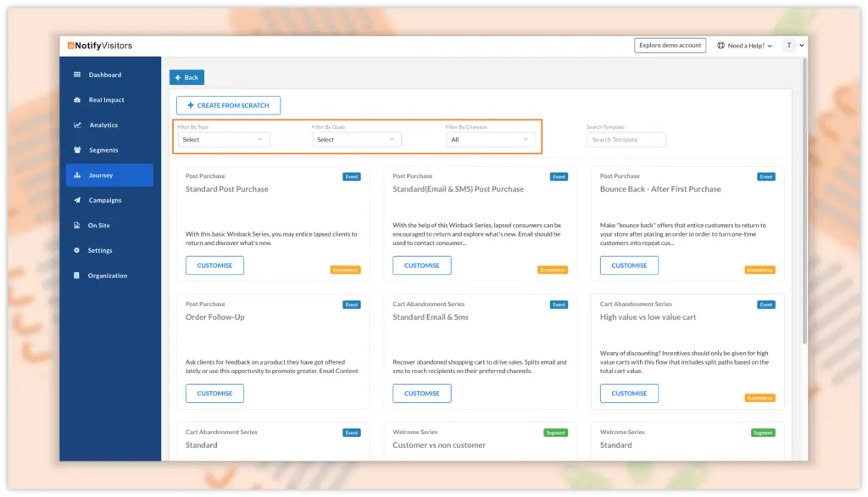This screenshot has width=868, height=497.
Task: Click the Organization building icon
Action: click(77, 276)
